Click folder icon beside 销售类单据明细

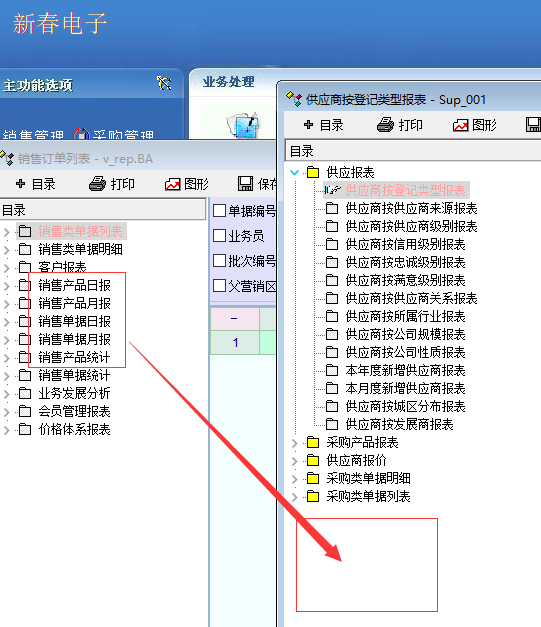tap(25, 249)
